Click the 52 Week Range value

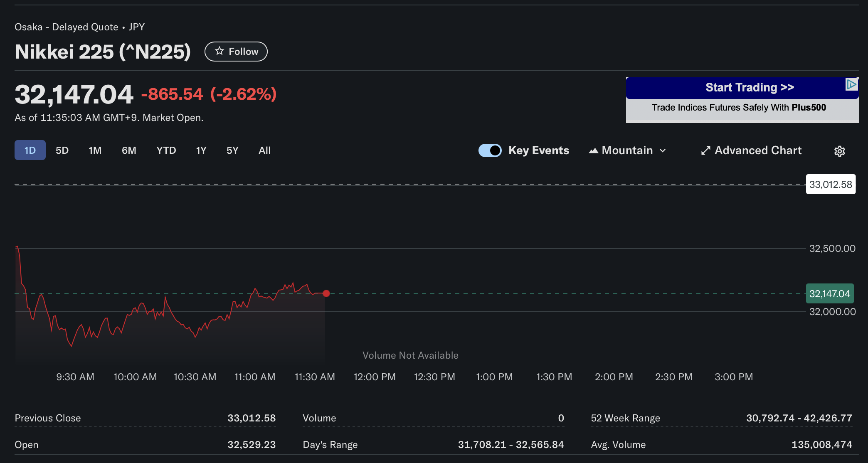coord(799,418)
